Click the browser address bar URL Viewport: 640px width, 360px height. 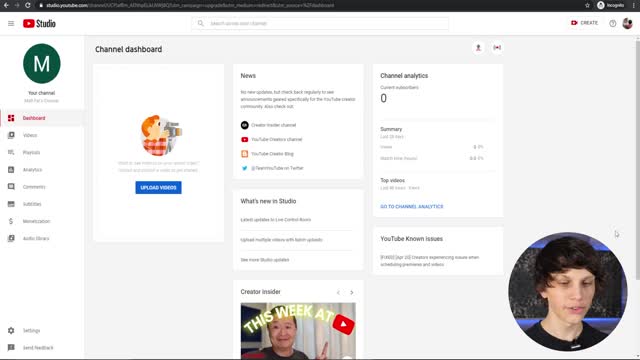pyautogui.click(x=190, y=5)
